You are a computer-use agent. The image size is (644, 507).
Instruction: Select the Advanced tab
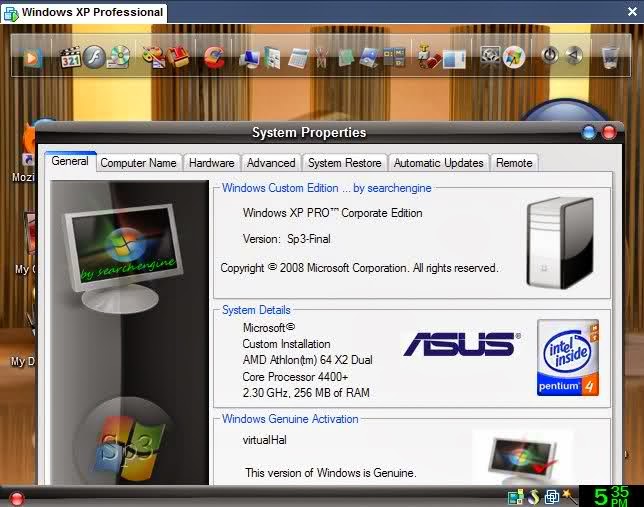271,163
